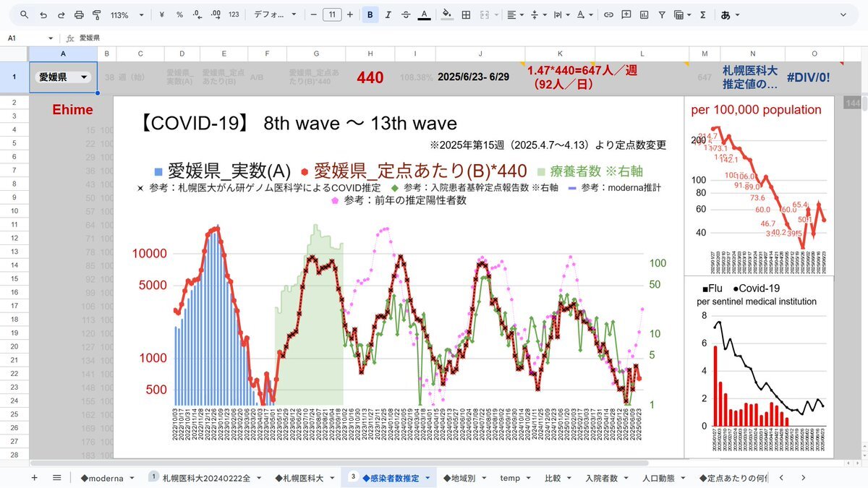Select column H header
Image resolution: width=868 pixels, height=488 pixels.
click(370, 54)
